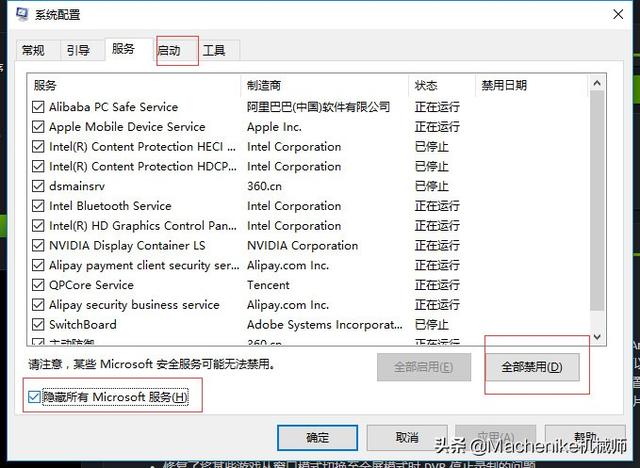Click the 取消 button
This screenshot has height=468, width=640.
click(x=407, y=438)
